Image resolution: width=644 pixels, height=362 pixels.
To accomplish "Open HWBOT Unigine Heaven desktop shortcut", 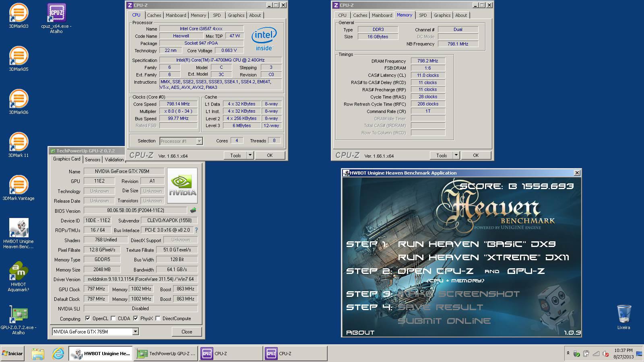I will (x=19, y=233).
